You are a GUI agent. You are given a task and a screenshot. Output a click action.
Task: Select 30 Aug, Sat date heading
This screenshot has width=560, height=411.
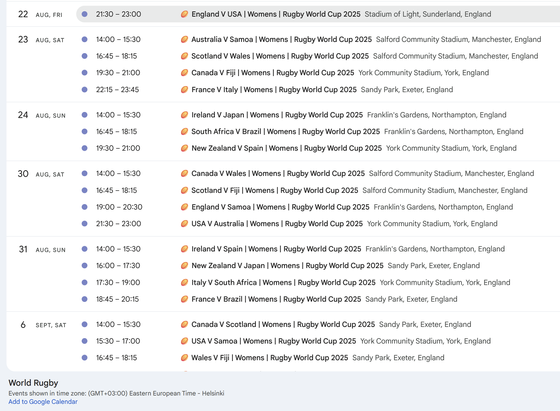(41, 174)
